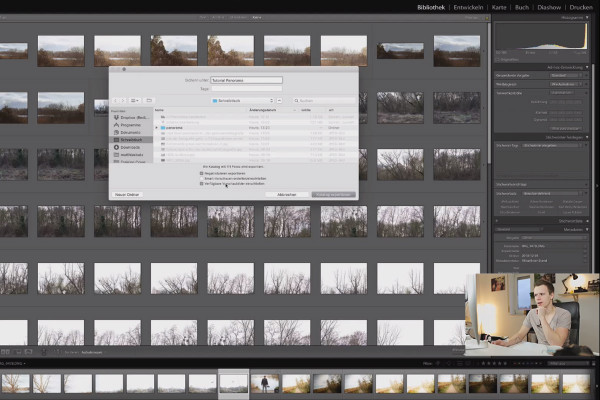Toggle Smart-Vorschauen erstellen/einschließen checkbox

(x=202, y=178)
